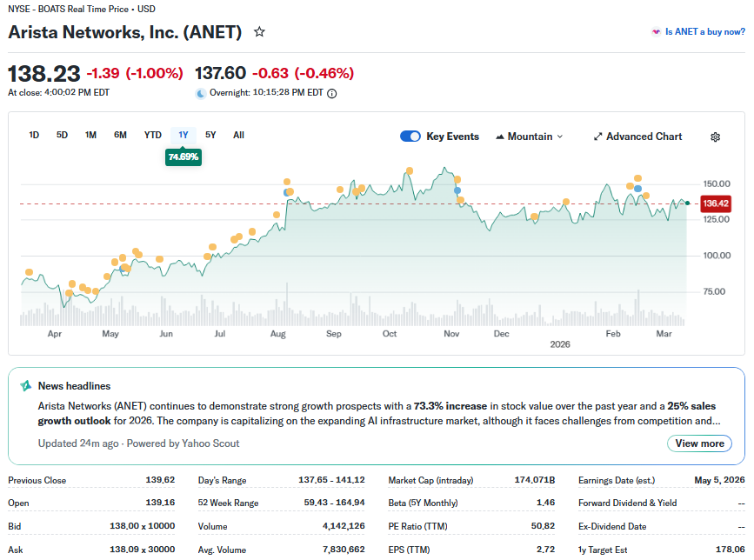Switch chart to the 6M range
Viewport: 754px width, 560px height.
120,135
